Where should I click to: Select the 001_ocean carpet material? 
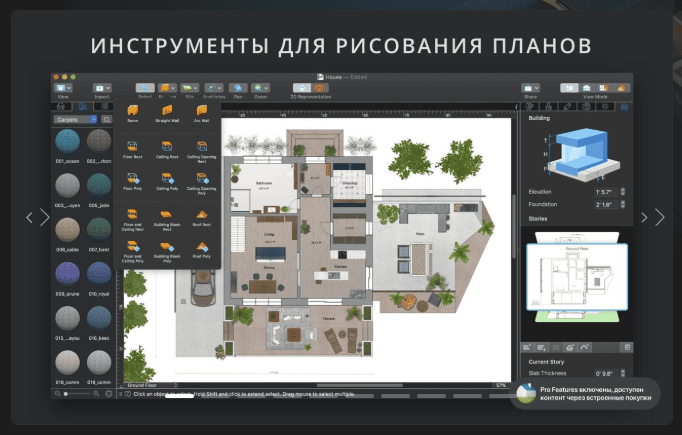(x=67, y=146)
